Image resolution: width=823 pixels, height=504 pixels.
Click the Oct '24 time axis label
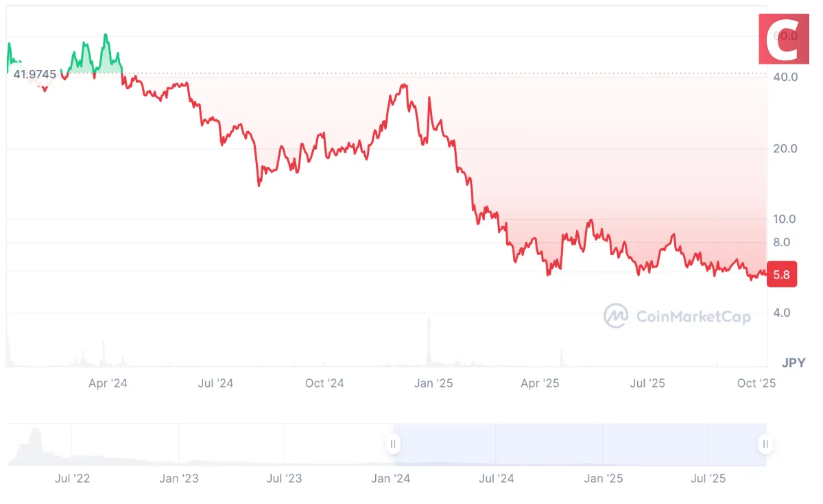(x=324, y=383)
